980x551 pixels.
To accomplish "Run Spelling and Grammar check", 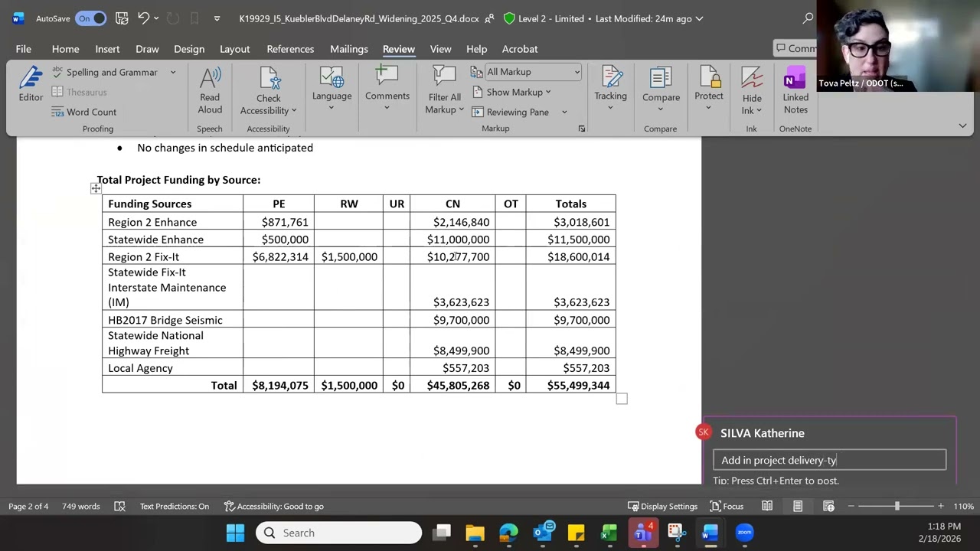I will tap(104, 72).
